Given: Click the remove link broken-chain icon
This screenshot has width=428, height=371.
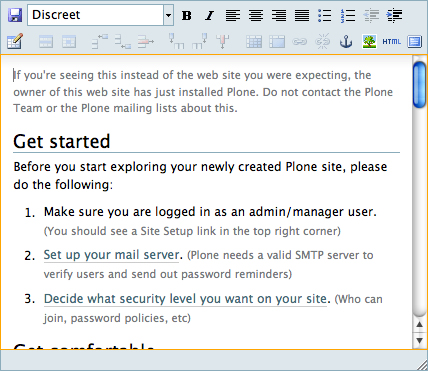Looking at the screenshot, I should (x=323, y=42).
